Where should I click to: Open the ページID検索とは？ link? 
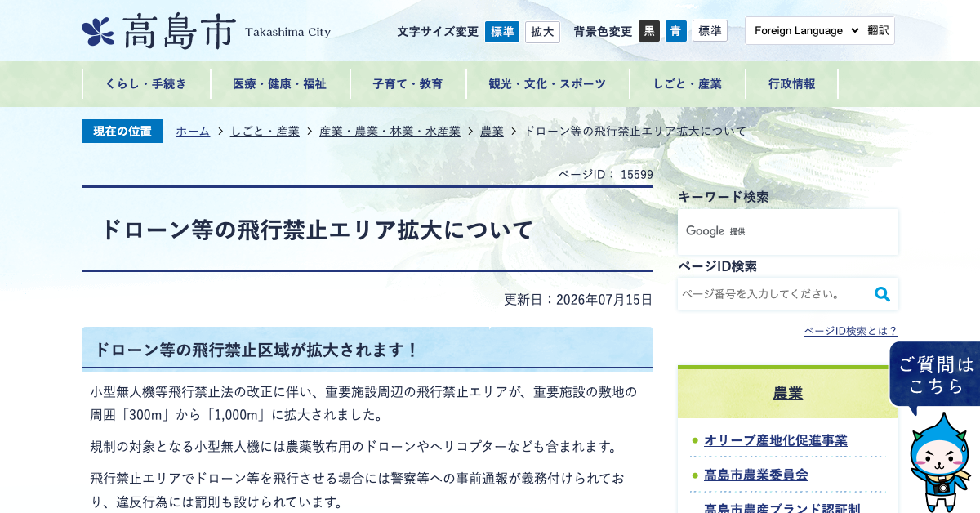point(851,331)
